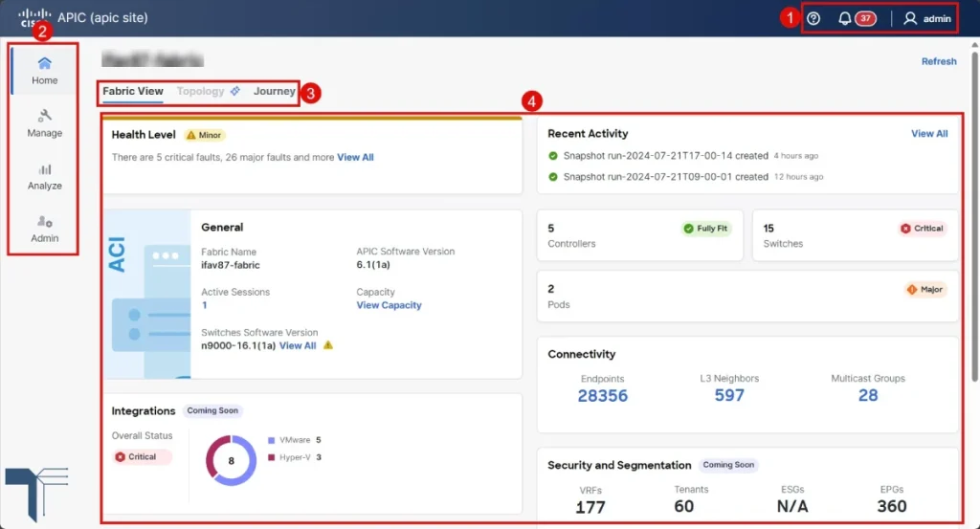
Task: Click the Fully Fit controllers status badge
Action: click(x=705, y=229)
